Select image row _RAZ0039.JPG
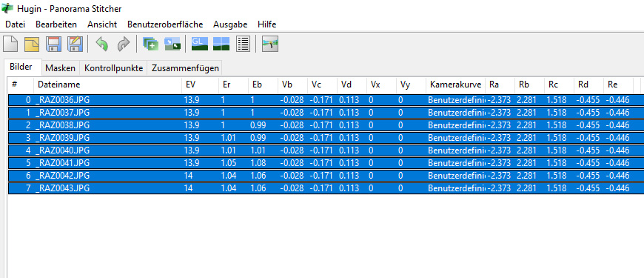Image resolution: width=644 pixels, height=278 pixels. (x=326, y=138)
